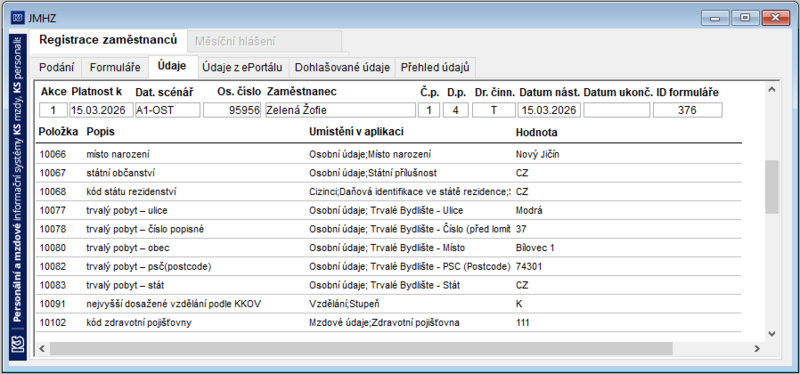Click the value K in Hodnota column

(x=519, y=304)
